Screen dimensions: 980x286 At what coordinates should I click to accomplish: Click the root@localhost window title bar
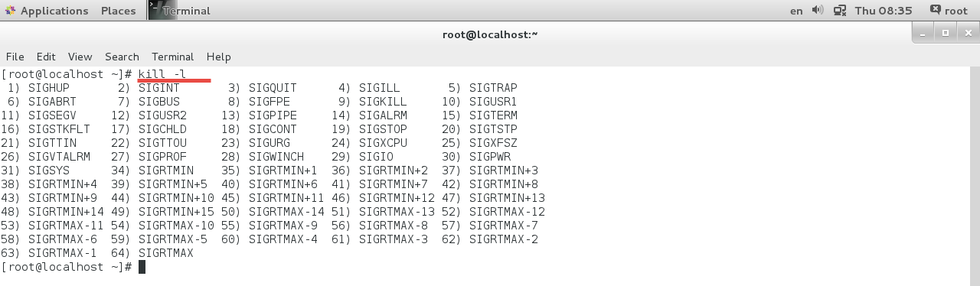coord(490,34)
